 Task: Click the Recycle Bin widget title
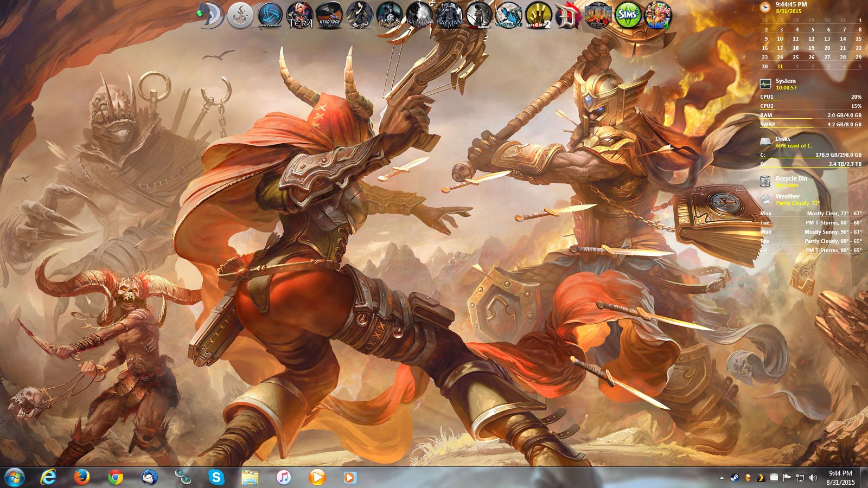click(x=791, y=178)
